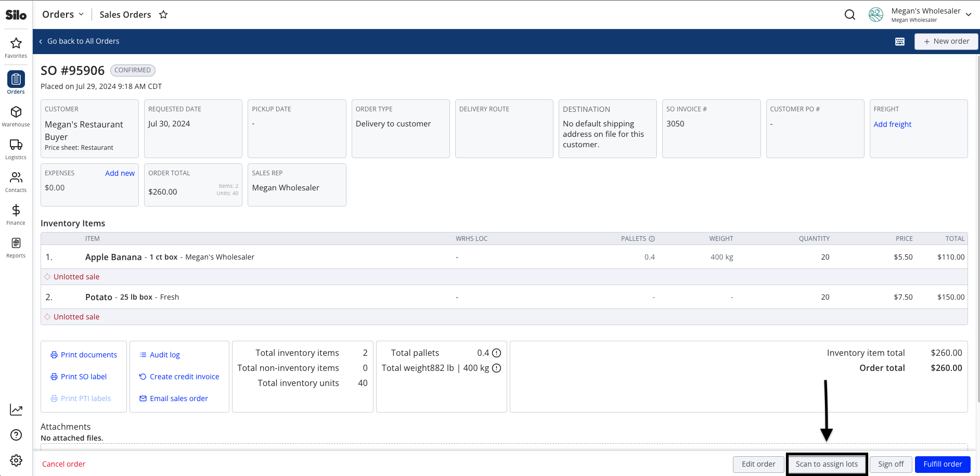The image size is (980, 476).
Task: Click Unlotted sale under Potato
Action: click(x=76, y=317)
